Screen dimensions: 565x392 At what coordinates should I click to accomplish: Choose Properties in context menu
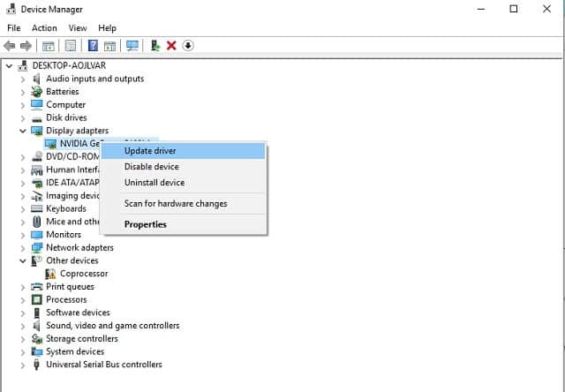183,224
